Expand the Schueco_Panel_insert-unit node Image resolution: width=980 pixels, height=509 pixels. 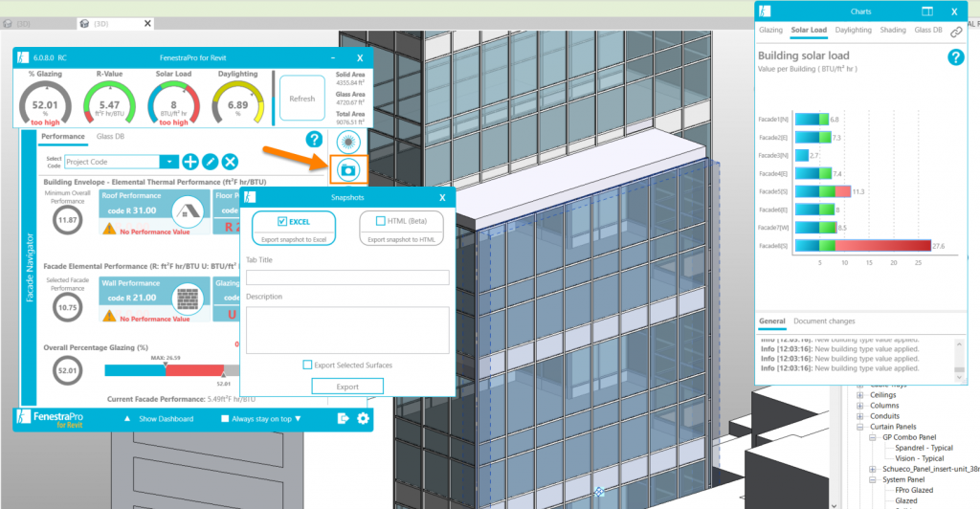pos(873,469)
